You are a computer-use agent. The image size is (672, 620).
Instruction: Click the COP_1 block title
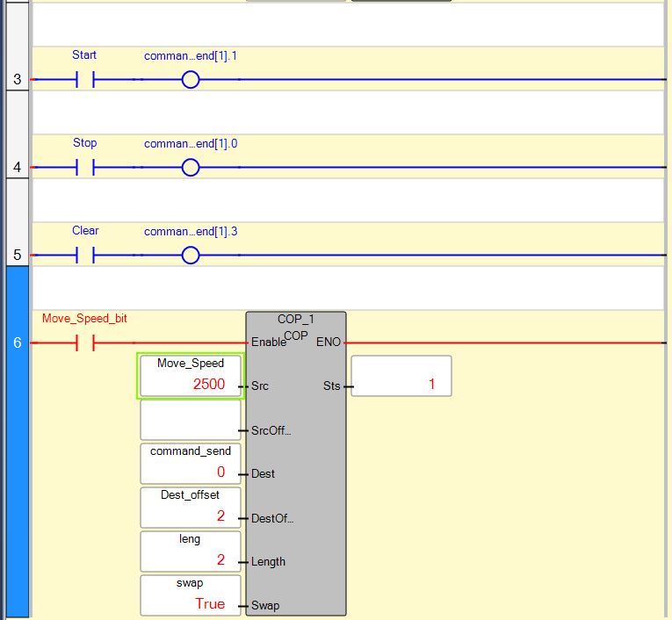296,319
